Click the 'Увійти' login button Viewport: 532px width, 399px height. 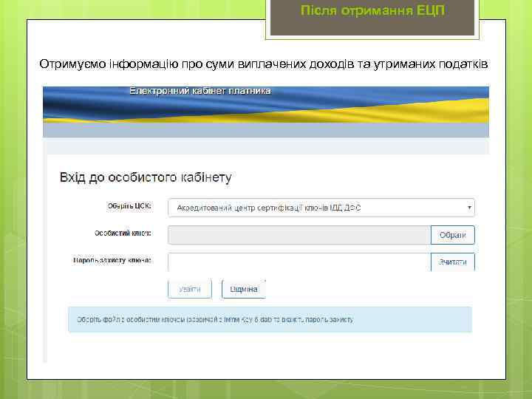190,289
